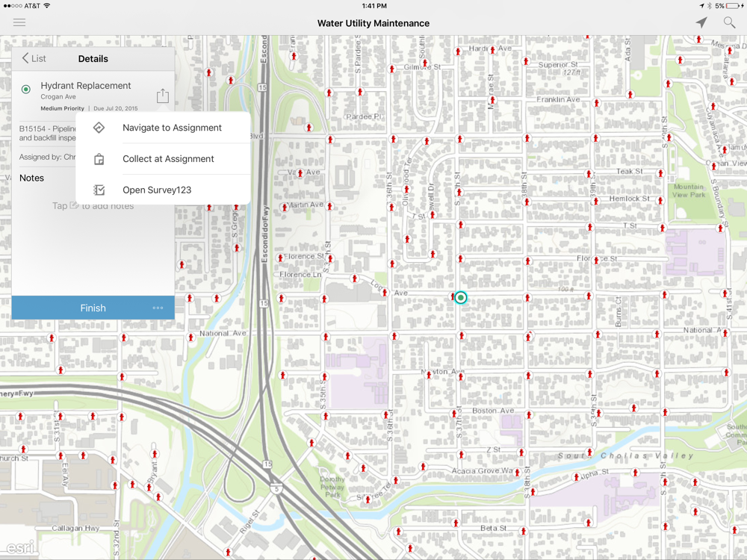Tap the Bluetooth status icon
Image resolution: width=747 pixels, height=560 pixels.
[x=709, y=6]
